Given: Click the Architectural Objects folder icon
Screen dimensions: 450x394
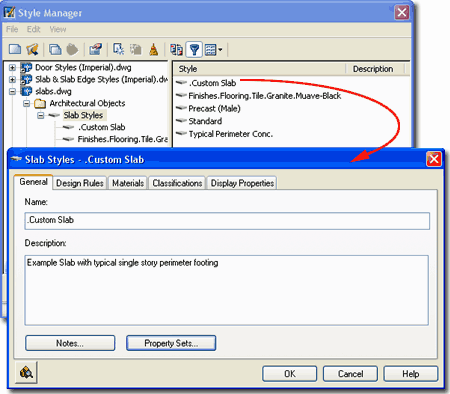Looking at the screenshot, I should pos(40,104).
